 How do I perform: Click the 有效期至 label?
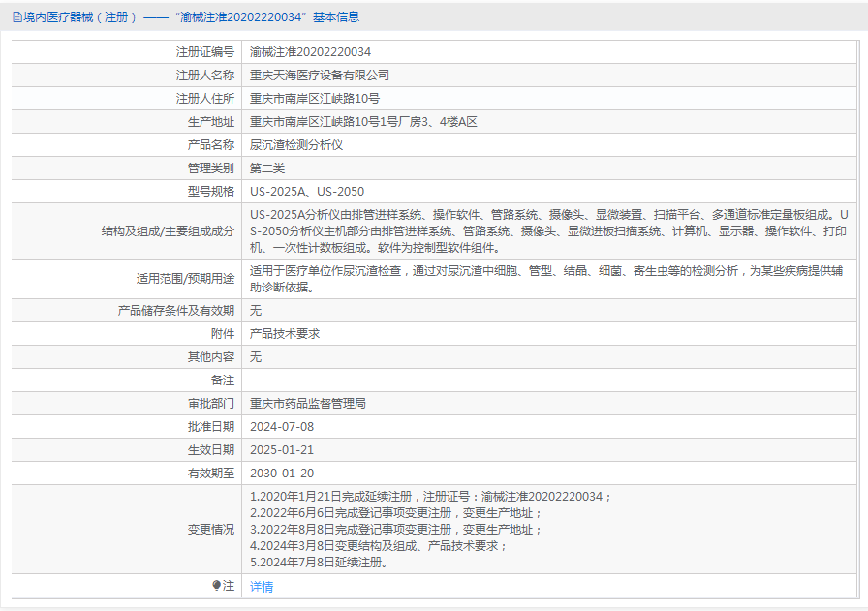(211, 474)
